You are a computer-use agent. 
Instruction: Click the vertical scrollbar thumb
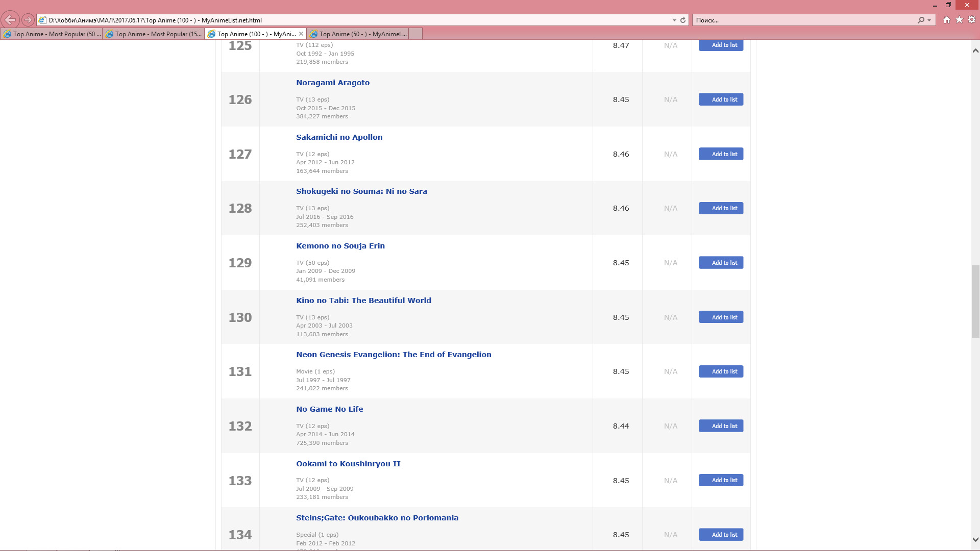coord(975,301)
